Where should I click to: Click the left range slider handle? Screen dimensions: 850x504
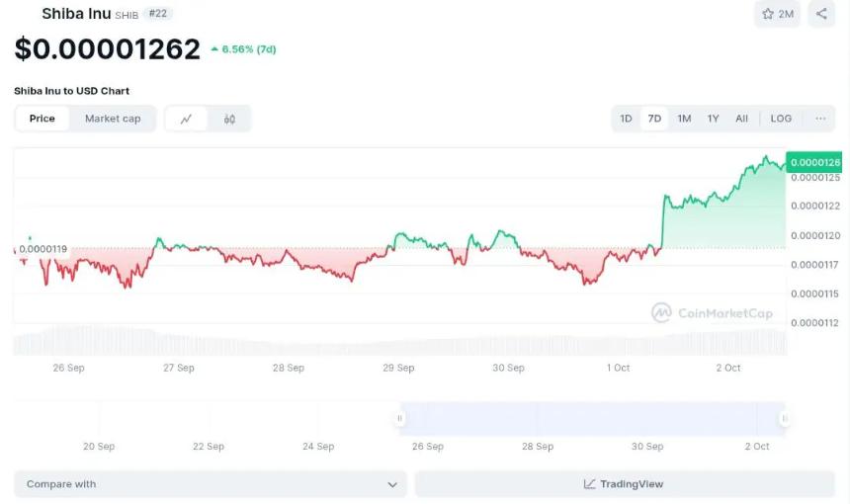400,418
